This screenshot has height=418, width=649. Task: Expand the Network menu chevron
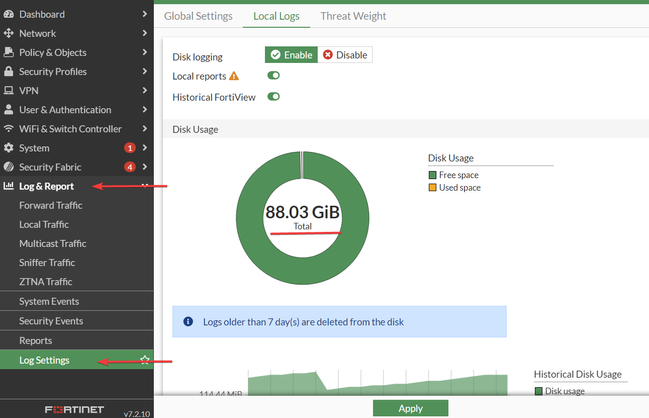(144, 33)
